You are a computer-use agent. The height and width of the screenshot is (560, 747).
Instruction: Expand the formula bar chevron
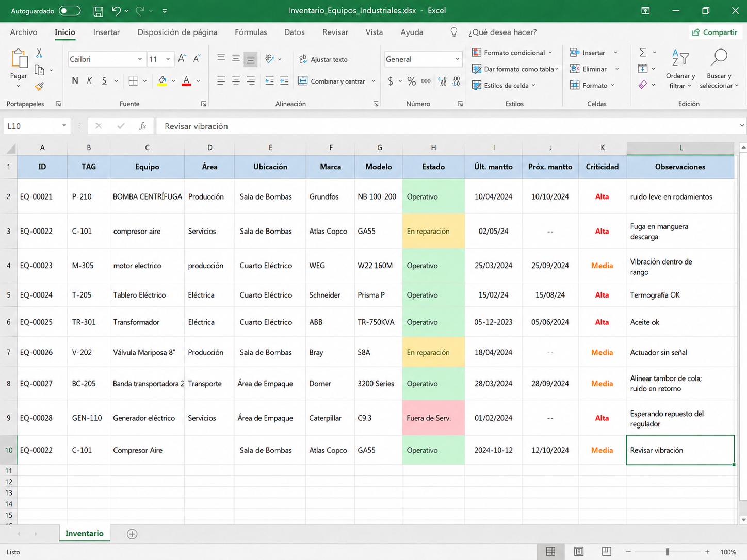[742, 126]
